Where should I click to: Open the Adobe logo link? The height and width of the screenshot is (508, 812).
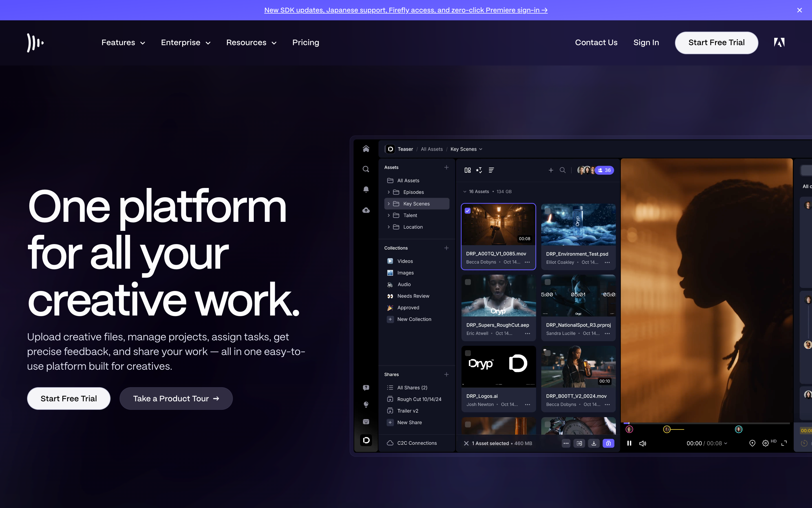point(779,42)
